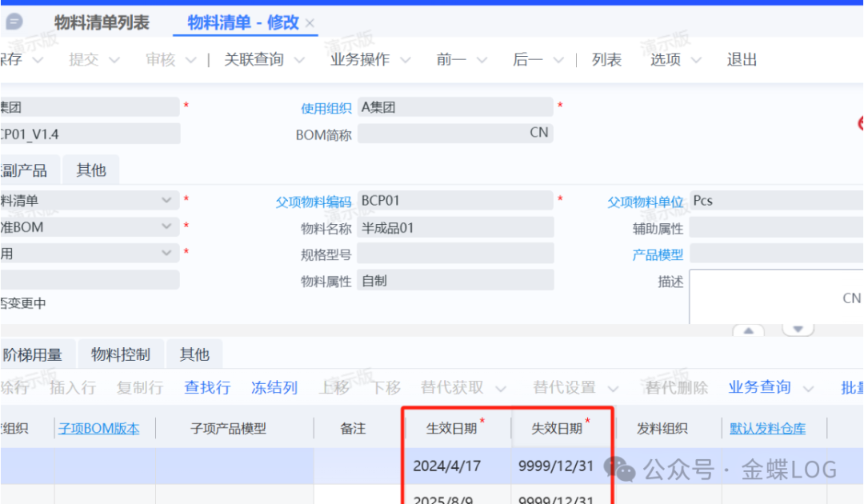Click the CN language icon in BOM简称
Screen dimensions: 864x504
[x=539, y=133]
